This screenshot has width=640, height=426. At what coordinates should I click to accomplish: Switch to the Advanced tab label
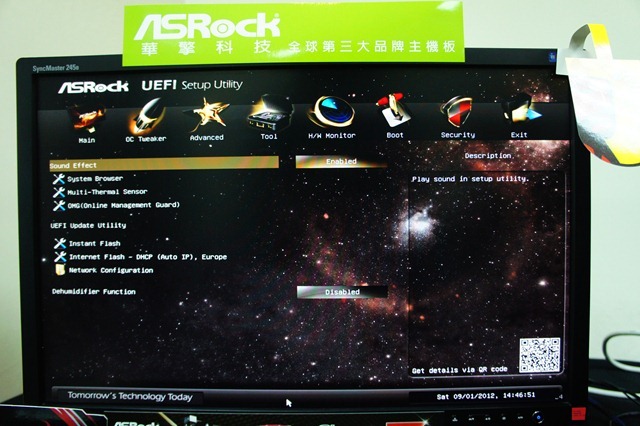(207, 138)
